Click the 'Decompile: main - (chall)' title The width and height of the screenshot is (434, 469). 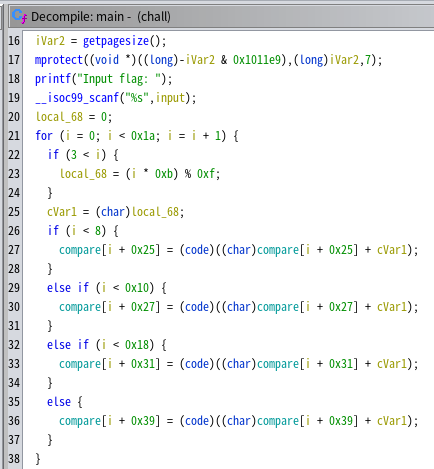coord(101,16)
